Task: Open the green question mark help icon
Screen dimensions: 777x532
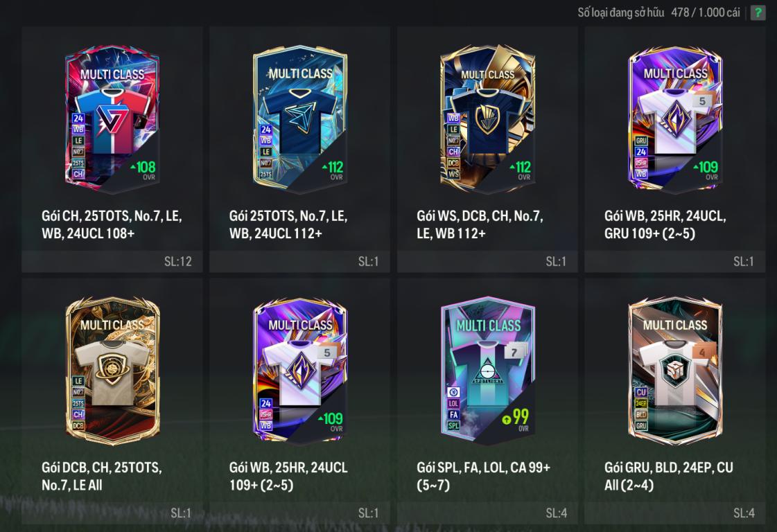Action: (x=758, y=12)
